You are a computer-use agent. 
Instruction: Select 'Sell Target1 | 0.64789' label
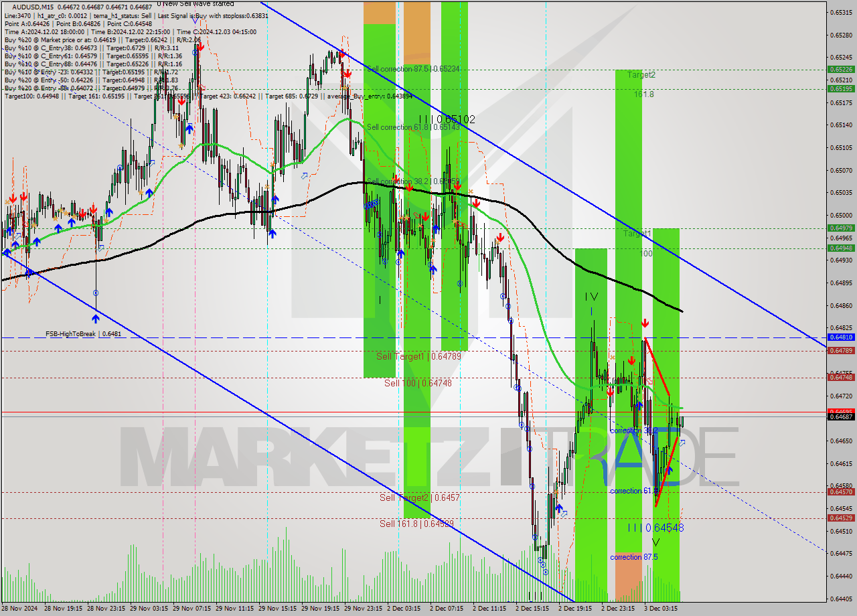[418, 356]
